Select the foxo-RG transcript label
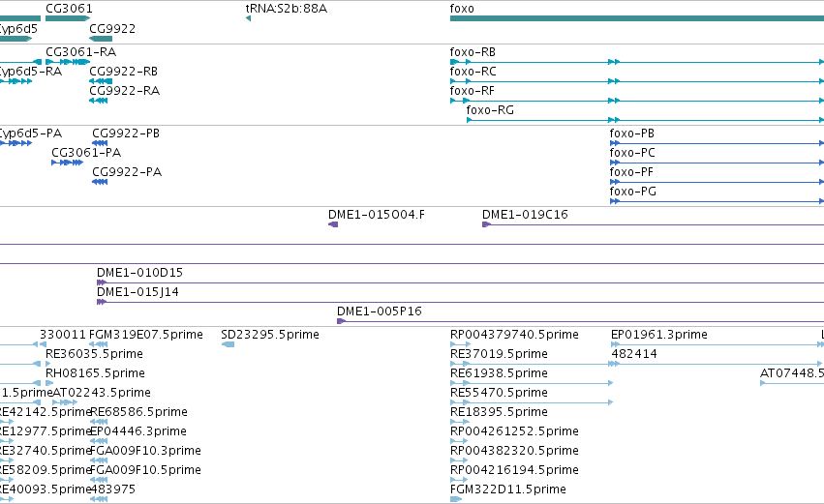 click(490, 110)
